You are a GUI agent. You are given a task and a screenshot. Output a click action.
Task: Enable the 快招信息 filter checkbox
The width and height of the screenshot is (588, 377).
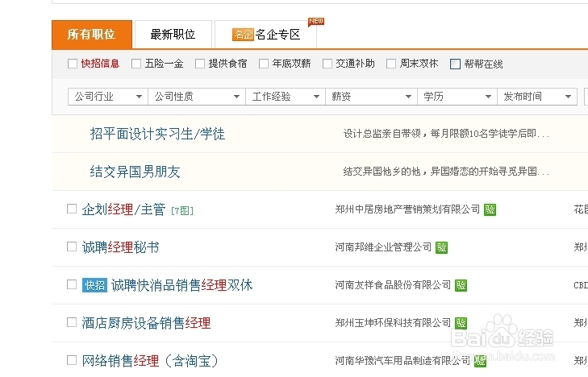(73, 64)
